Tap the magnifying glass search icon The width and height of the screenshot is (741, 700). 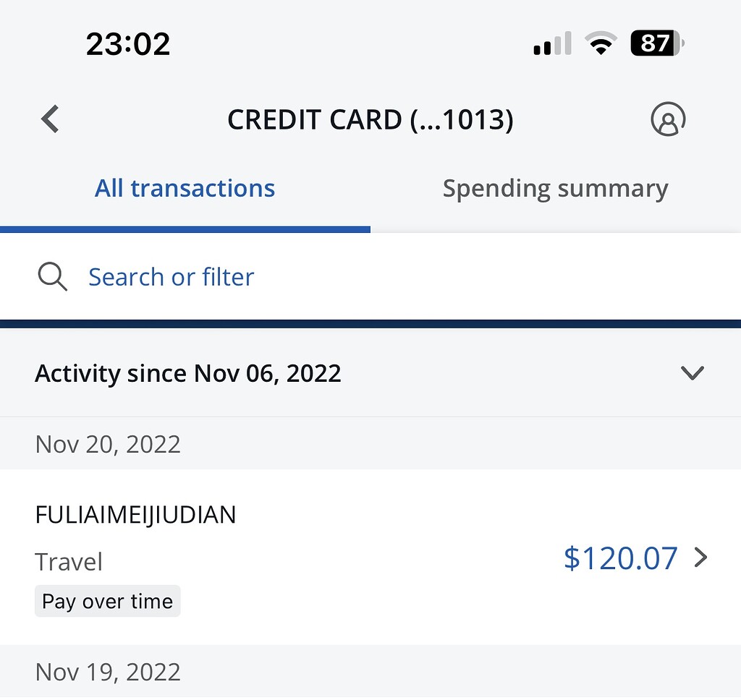tap(52, 277)
